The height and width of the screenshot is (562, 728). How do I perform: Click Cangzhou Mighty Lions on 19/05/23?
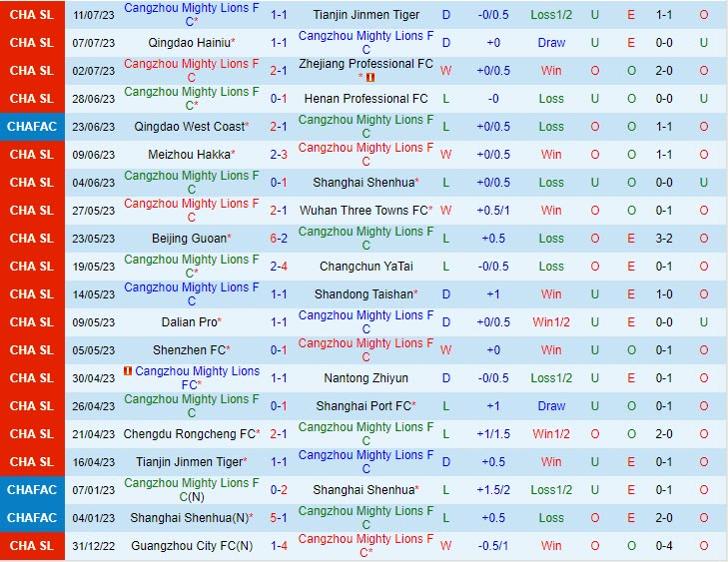tap(192, 267)
